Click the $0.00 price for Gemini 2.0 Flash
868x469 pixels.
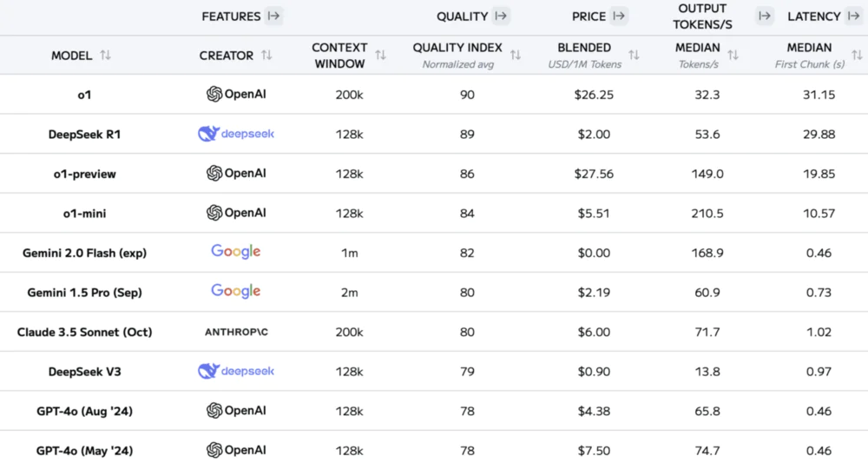(x=594, y=253)
